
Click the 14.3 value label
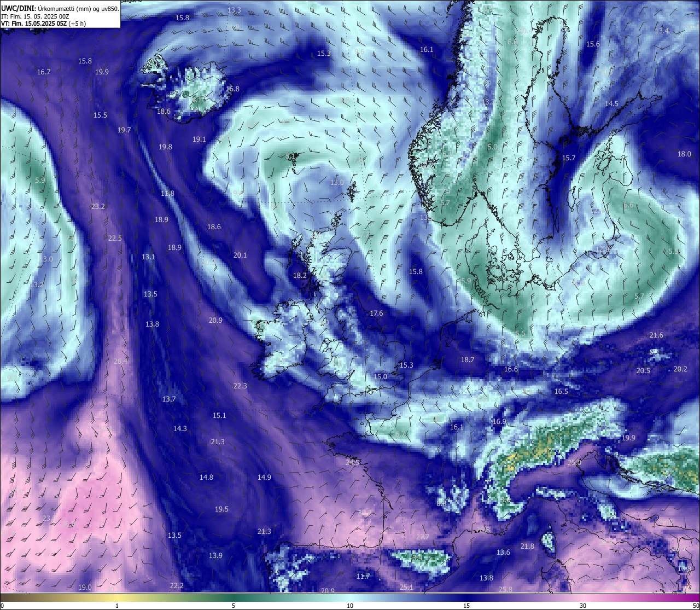coord(180,429)
